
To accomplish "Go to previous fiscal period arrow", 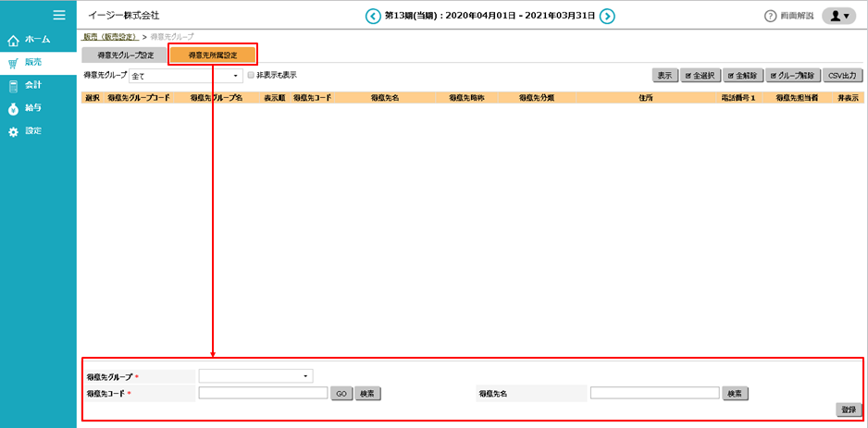I will tap(373, 16).
